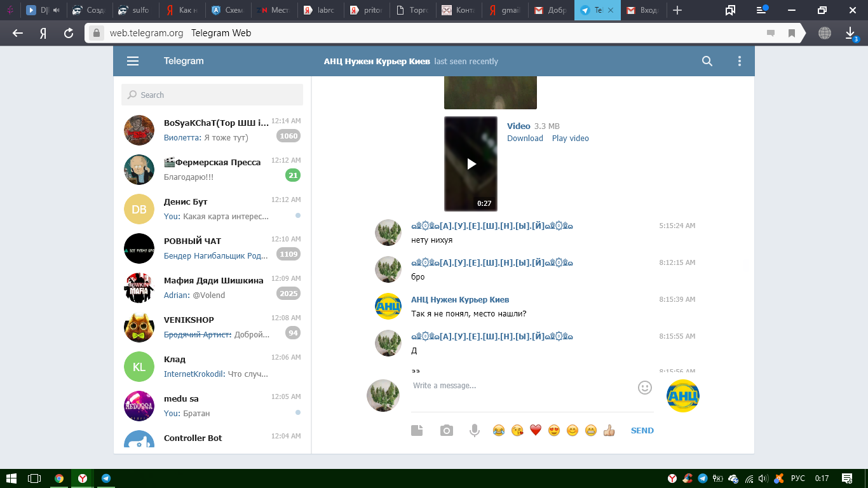This screenshot has width=868, height=488.
Task: Click the chat title in the header
Action: tap(377, 62)
